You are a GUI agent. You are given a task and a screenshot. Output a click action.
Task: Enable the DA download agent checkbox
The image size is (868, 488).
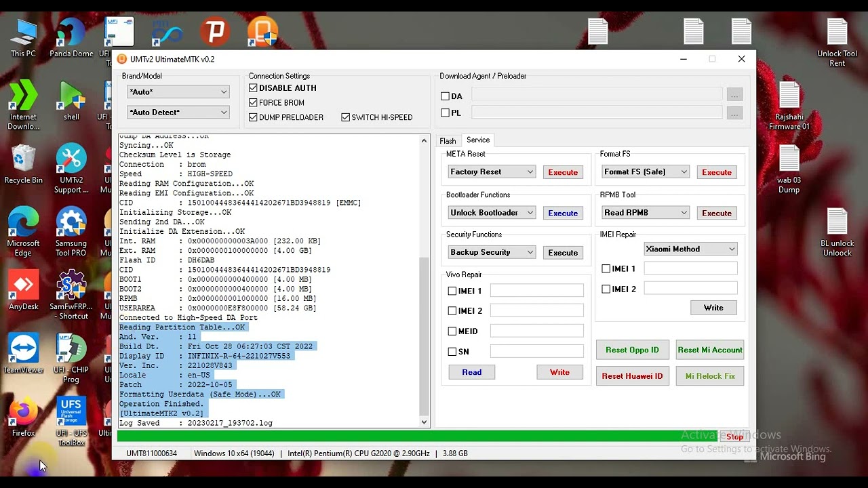(446, 96)
